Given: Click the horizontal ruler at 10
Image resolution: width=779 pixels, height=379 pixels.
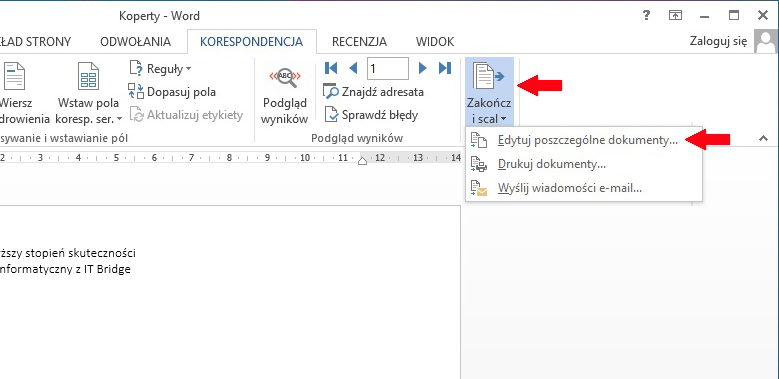Looking at the screenshot, I should point(305,158).
